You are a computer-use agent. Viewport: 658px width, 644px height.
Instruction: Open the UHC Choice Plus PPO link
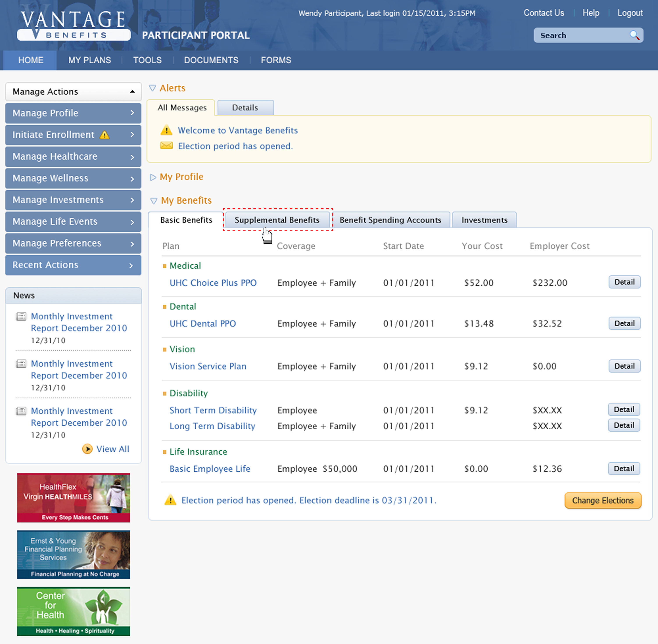pos(213,283)
